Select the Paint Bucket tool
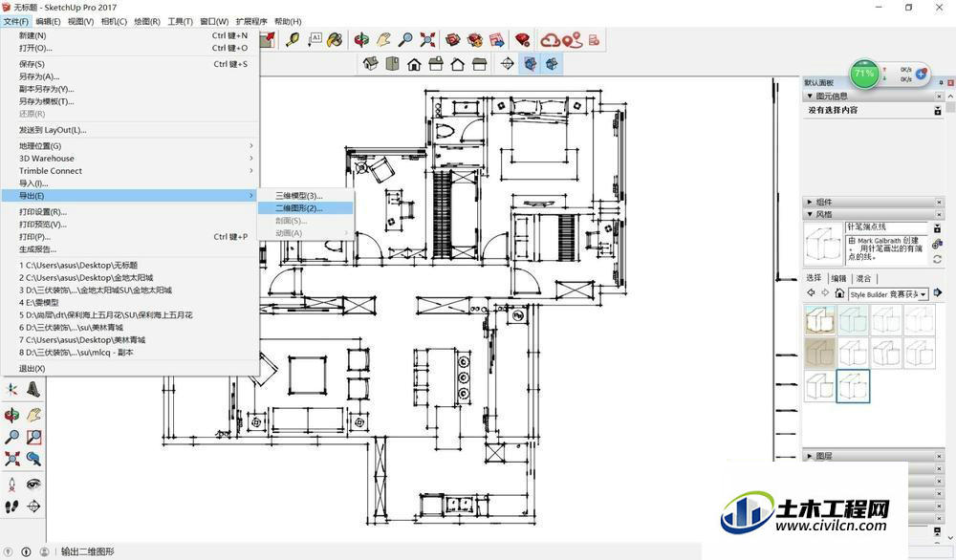The image size is (956, 560). pos(335,40)
